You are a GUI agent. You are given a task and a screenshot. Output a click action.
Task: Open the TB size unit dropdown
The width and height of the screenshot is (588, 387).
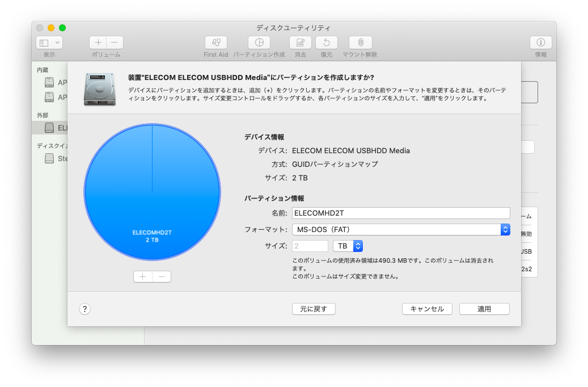click(348, 246)
